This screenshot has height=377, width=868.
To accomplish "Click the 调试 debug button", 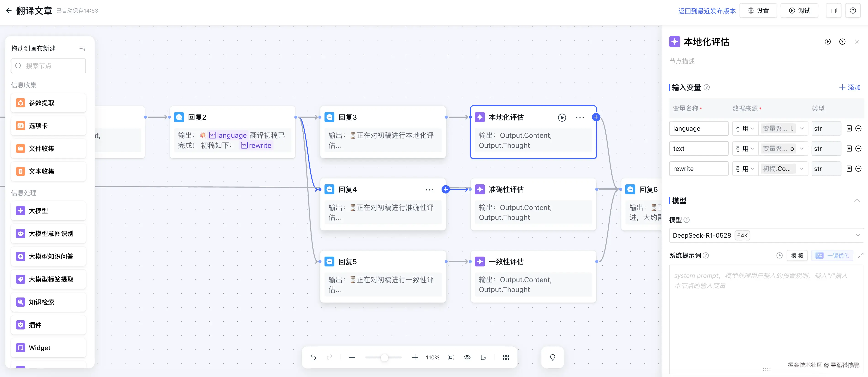I will (x=799, y=11).
